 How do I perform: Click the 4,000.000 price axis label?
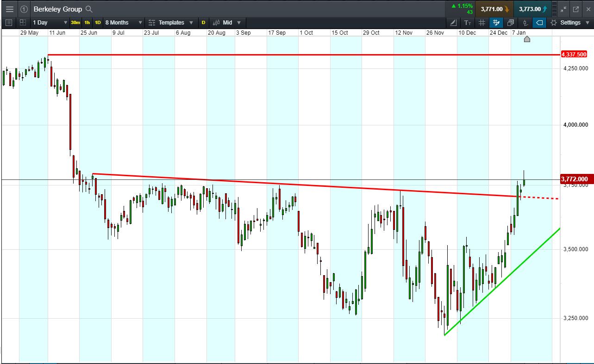pyautogui.click(x=575, y=124)
